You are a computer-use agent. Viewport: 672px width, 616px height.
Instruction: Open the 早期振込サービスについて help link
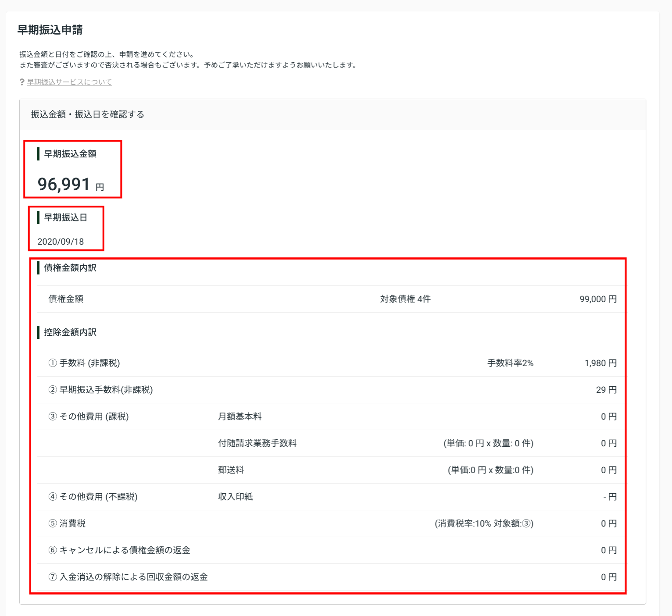pos(69,82)
